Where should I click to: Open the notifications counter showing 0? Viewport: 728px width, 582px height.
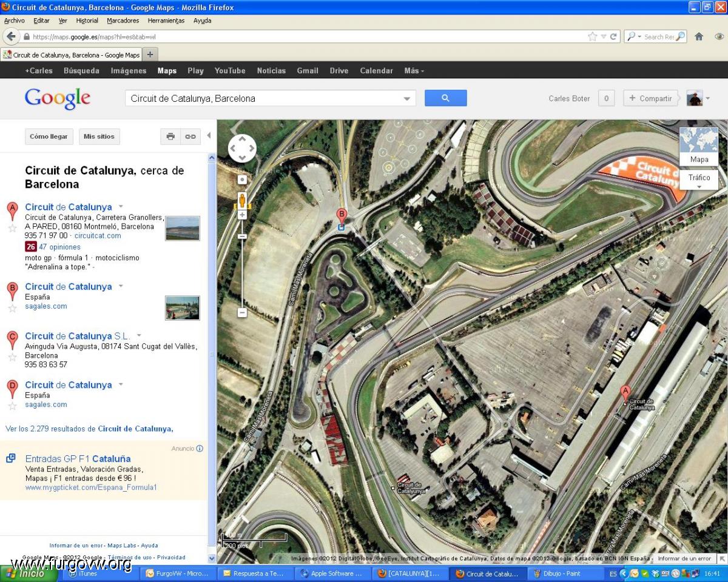coord(606,98)
